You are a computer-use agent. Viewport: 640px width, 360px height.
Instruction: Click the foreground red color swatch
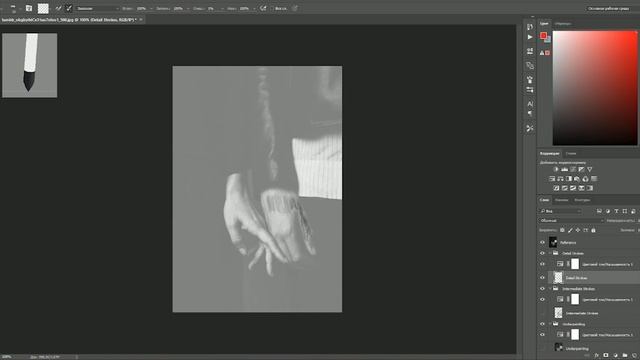[x=543, y=36]
